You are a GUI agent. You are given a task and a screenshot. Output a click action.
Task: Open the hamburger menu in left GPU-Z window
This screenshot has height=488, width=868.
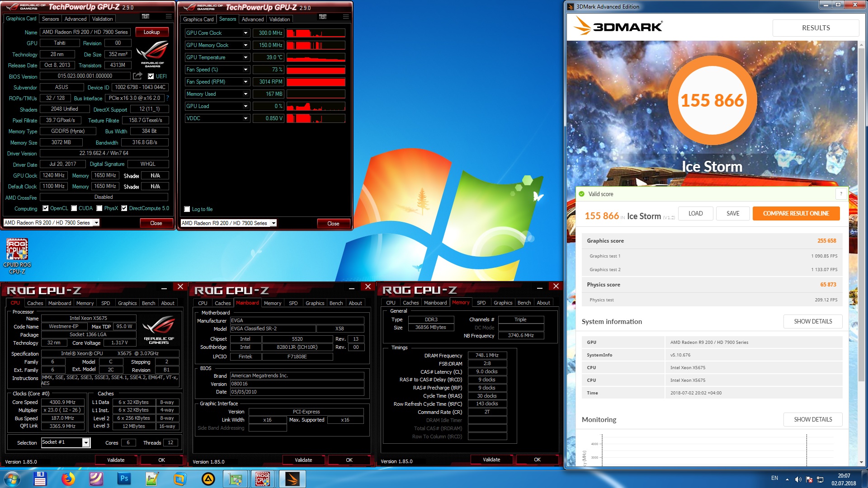[x=169, y=16]
